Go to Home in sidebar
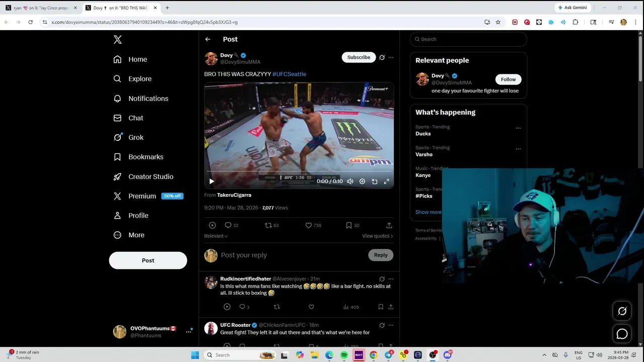644x362 pixels. pyautogui.click(x=130, y=59)
